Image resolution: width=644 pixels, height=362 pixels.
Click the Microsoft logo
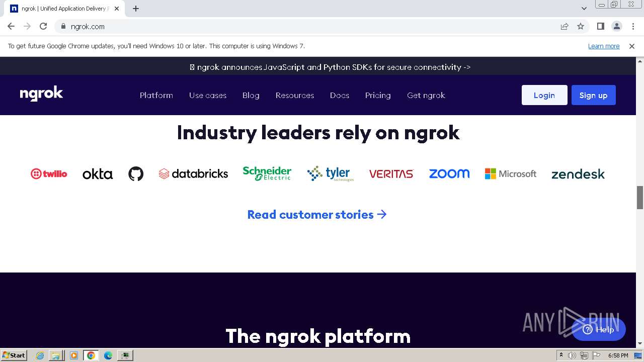pos(511,174)
